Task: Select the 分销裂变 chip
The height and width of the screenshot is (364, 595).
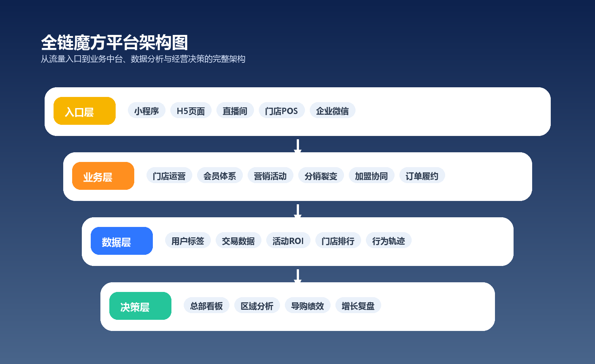Action: coord(321,176)
